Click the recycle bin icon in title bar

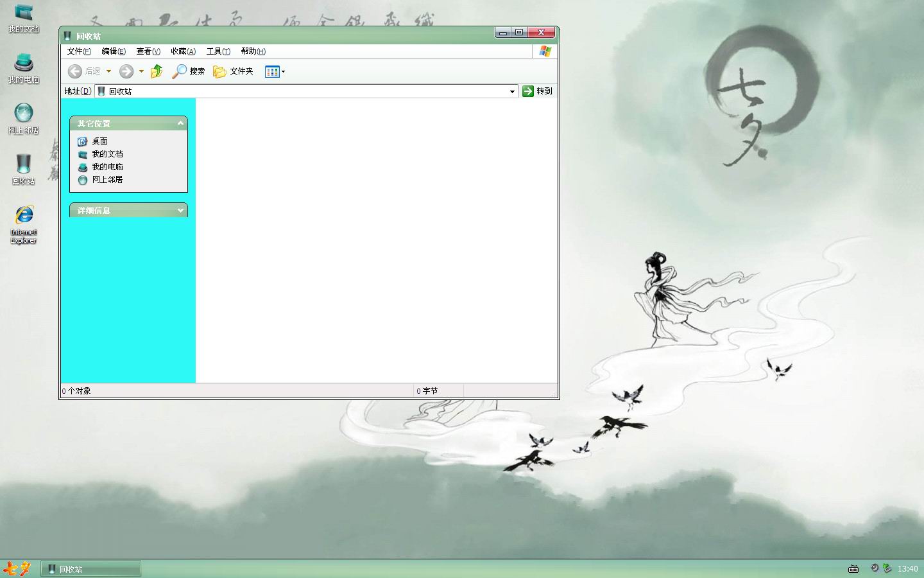pos(67,36)
